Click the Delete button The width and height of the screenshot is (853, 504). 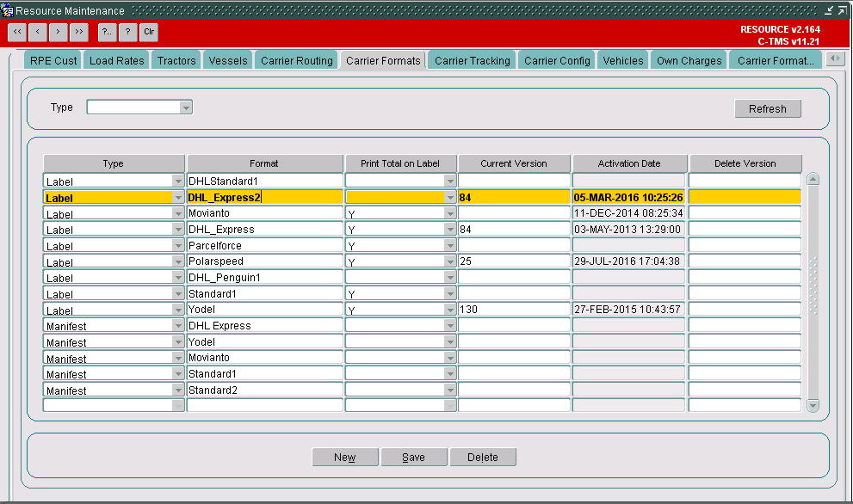coord(483,458)
